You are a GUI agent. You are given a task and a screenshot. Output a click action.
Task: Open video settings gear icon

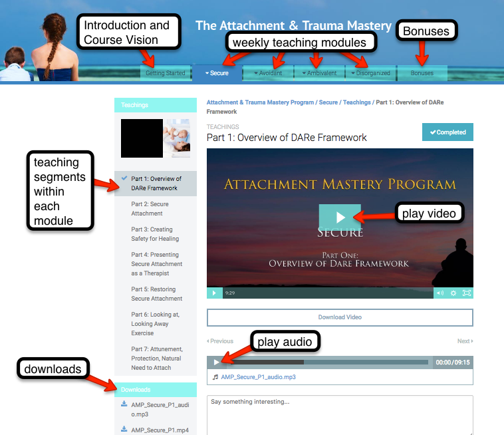[x=453, y=293]
